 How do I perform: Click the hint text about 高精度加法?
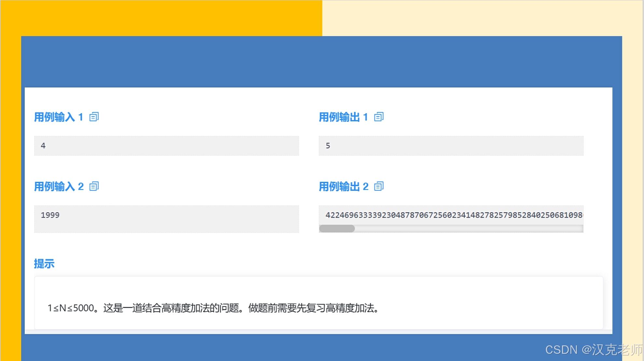(213, 308)
